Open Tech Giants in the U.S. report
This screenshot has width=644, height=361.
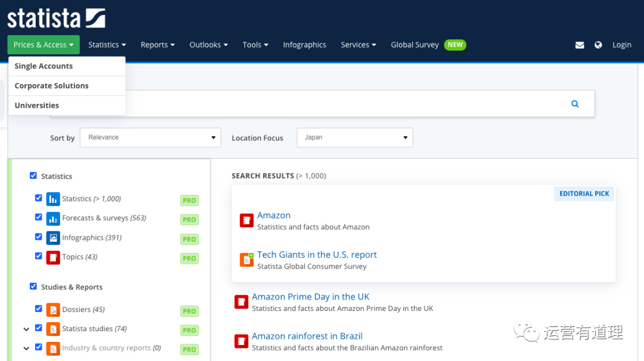pos(317,255)
